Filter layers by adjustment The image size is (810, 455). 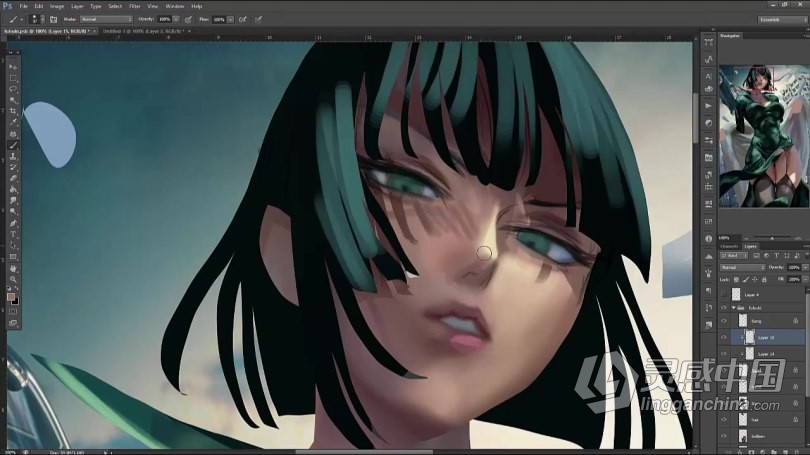pos(766,256)
